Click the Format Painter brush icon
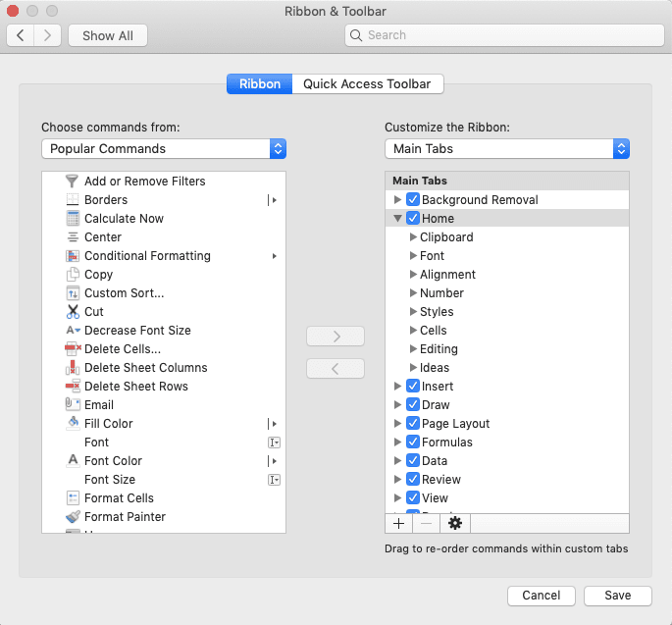 73,516
